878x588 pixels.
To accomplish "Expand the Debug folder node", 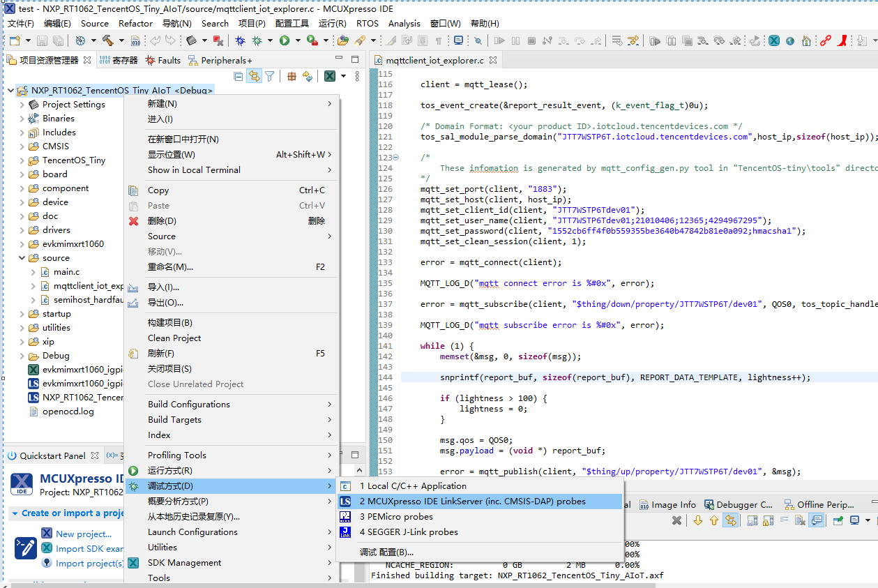I will click(22, 356).
